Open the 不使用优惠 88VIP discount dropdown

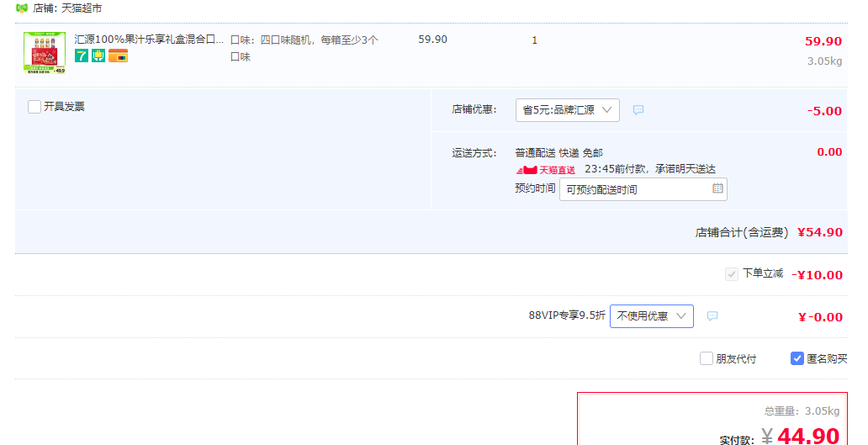click(x=652, y=316)
